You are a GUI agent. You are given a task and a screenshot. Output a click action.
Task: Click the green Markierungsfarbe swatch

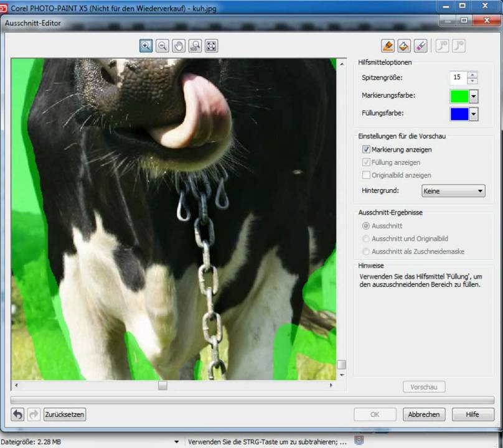459,96
